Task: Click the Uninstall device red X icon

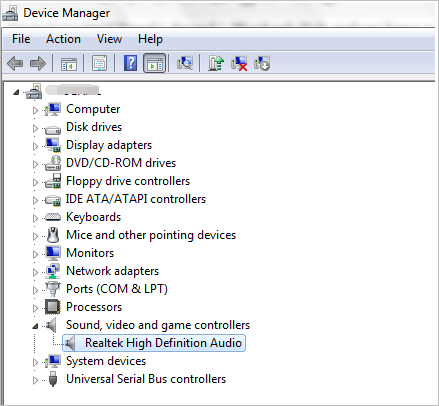Action: tap(239, 63)
